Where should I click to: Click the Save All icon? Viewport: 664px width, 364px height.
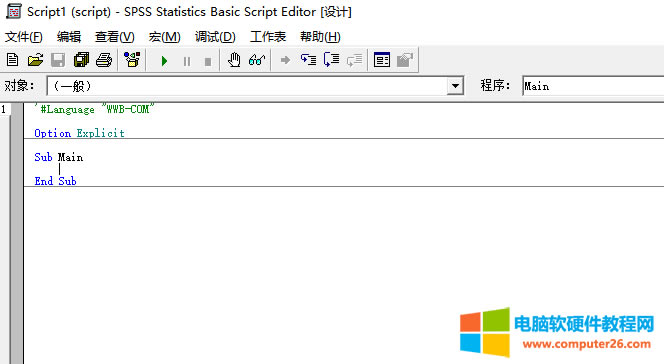[81, 60]
